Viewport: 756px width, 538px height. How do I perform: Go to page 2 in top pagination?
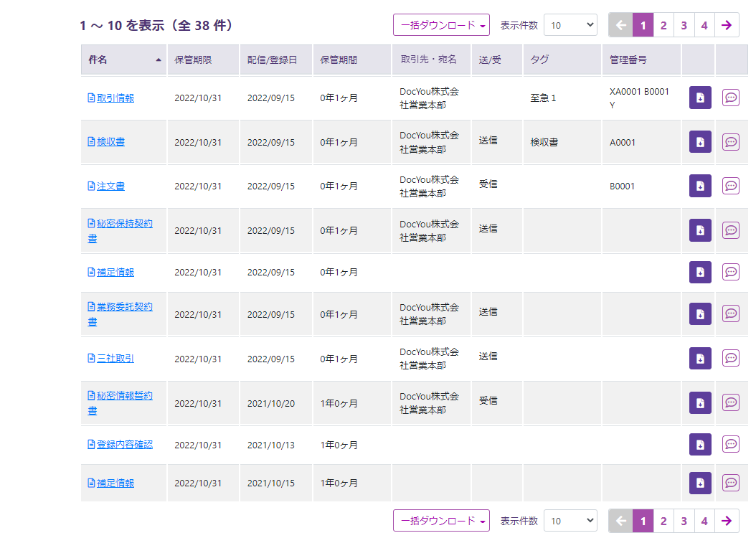663,25
